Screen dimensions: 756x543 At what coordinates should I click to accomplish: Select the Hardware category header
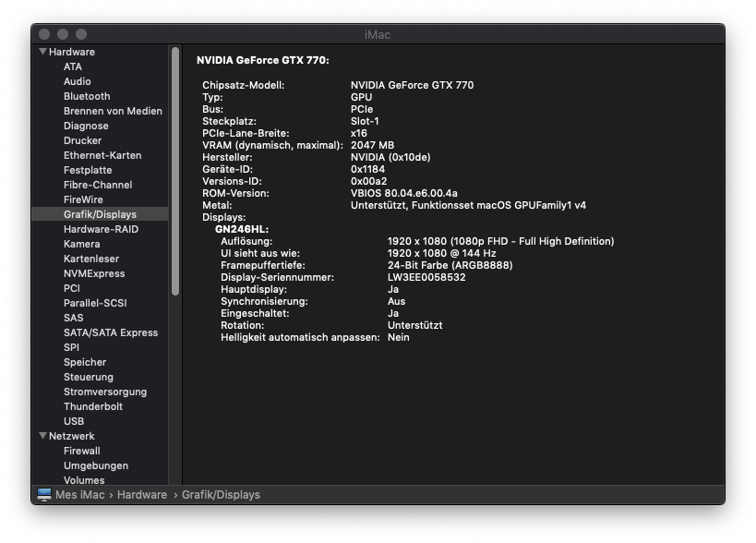click(x=72, y=52)
